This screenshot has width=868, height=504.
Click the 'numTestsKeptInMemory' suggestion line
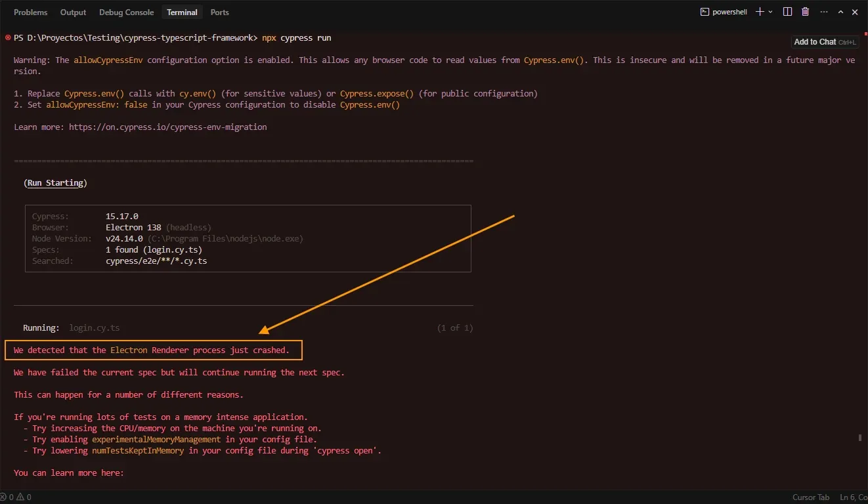coord(202,451)
